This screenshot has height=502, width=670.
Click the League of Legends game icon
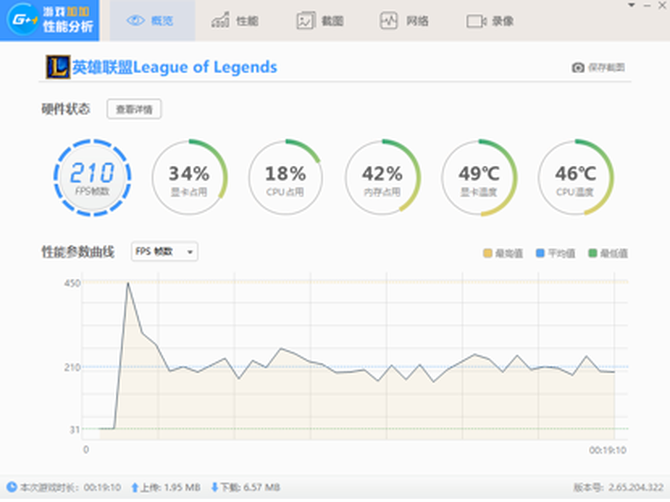coord(58,67)
